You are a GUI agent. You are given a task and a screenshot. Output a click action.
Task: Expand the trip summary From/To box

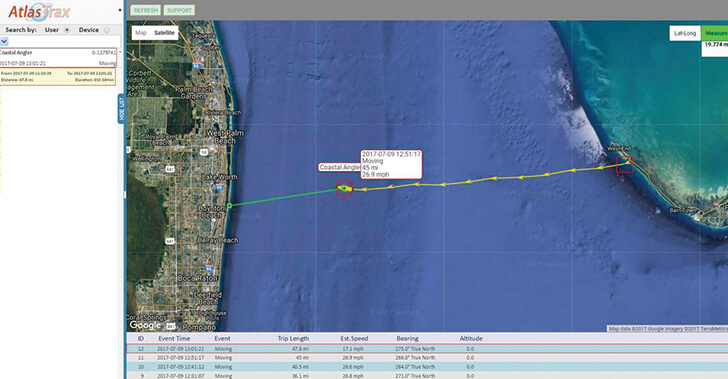(x=58, y=77)
